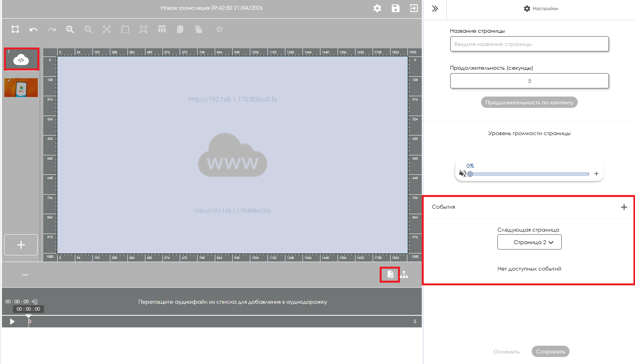
Task: Click the Сохранить button
Action: [x=550, y=352]
